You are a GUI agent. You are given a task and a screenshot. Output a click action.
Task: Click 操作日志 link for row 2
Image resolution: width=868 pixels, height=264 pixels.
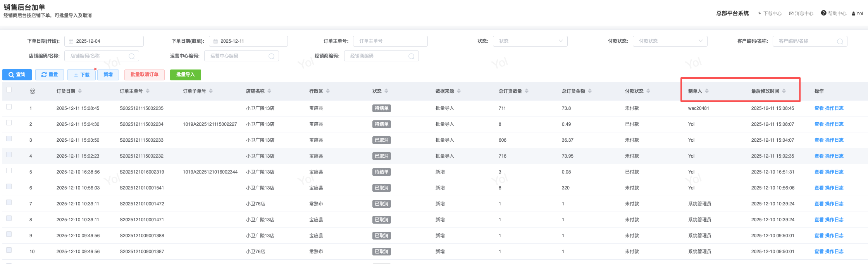(834, 124)
